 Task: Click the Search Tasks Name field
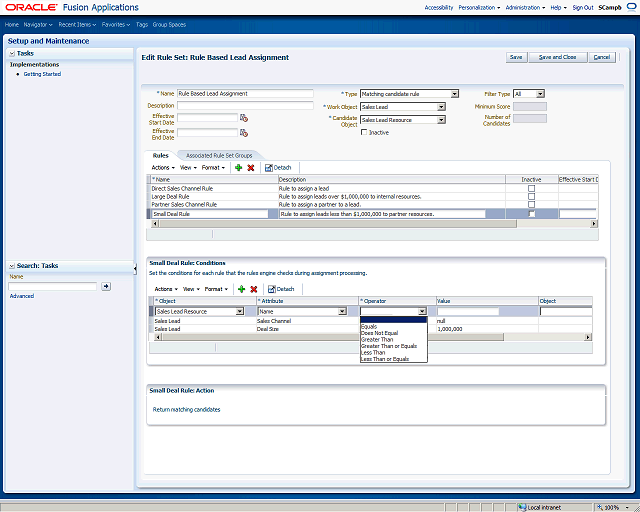(53, 286)
